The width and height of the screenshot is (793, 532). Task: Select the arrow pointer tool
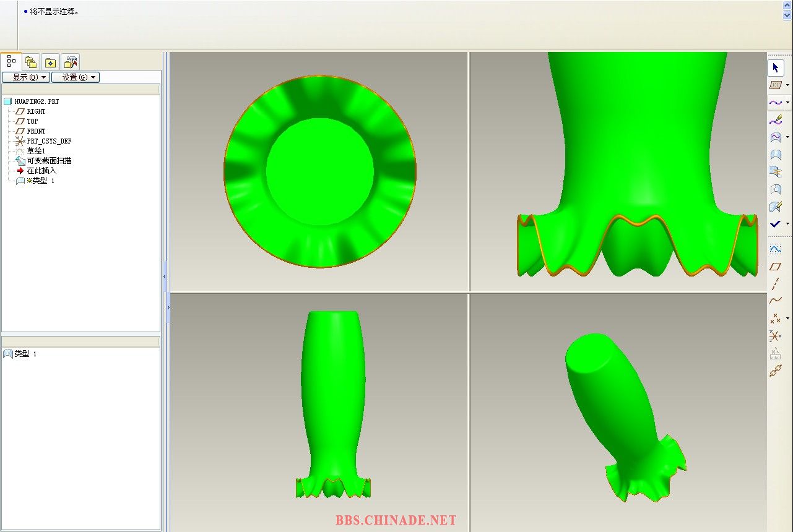coord(776,67)
